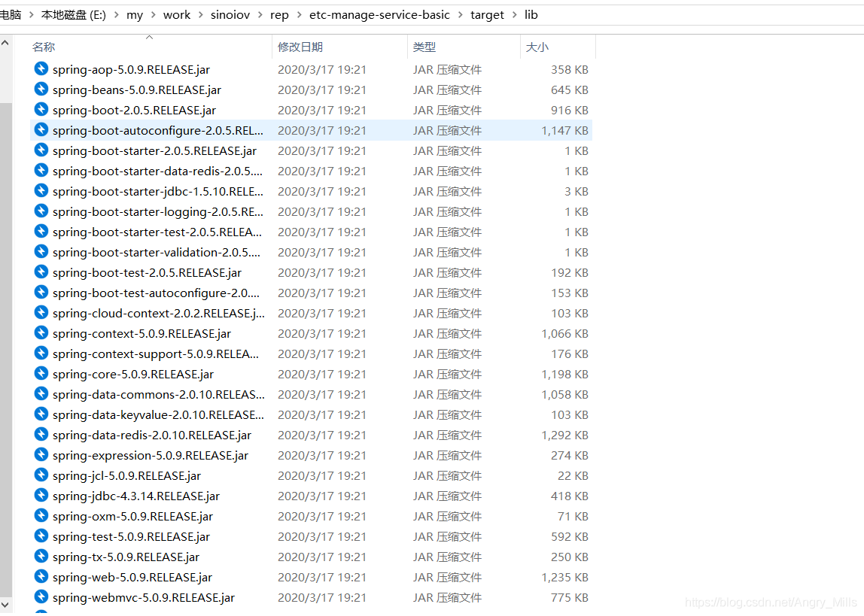Select the file name spring-jdbc-4.3.14.RELEASE.jar
864x616 pixels.
pos(136,496)
